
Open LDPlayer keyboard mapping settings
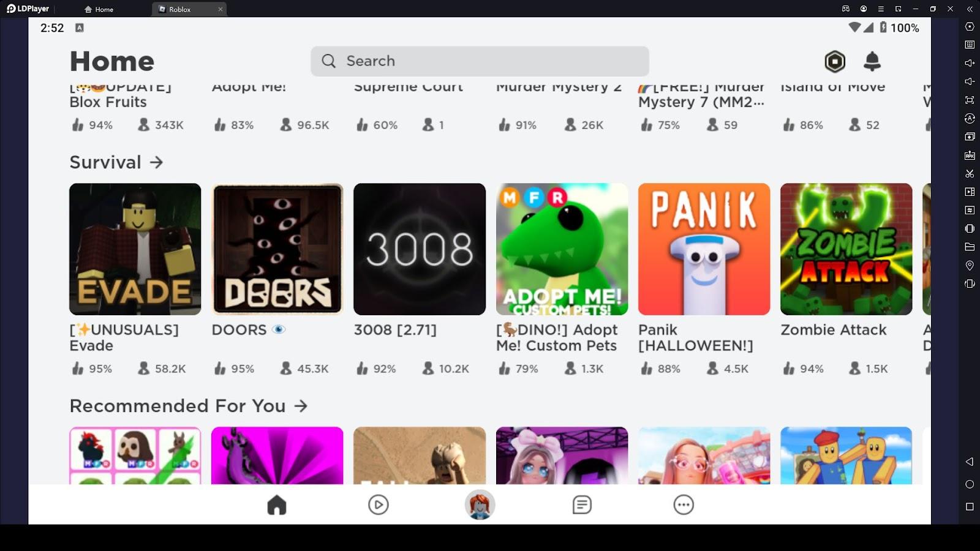(970, 45)
